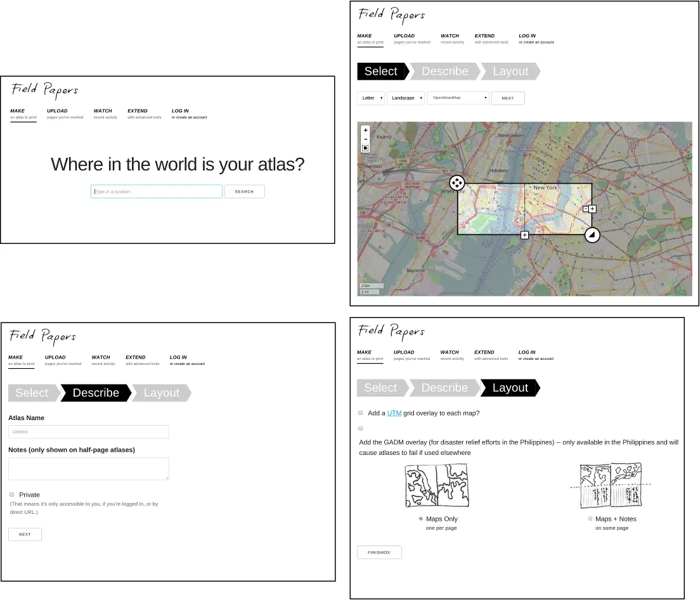
Task: Click MAKE on the search page nav
Action: point(23,114)
